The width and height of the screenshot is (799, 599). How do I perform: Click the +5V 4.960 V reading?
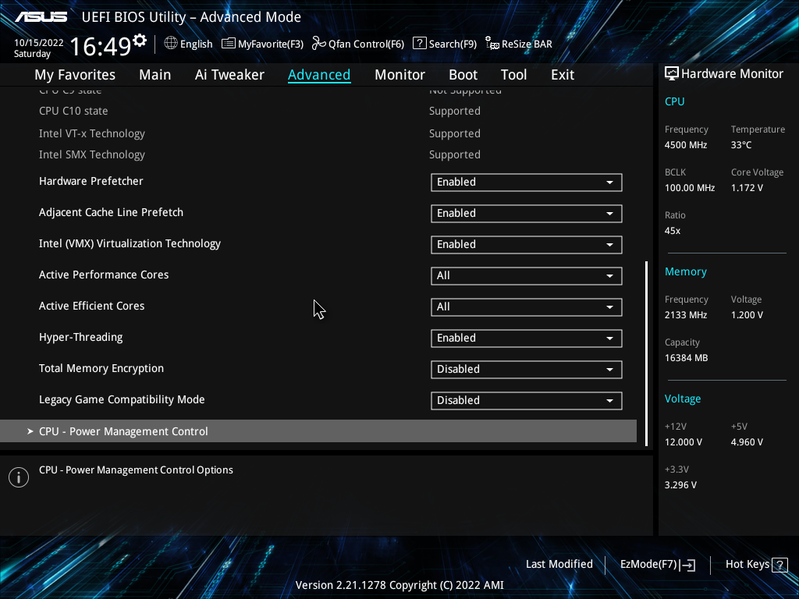click(747, 442)
